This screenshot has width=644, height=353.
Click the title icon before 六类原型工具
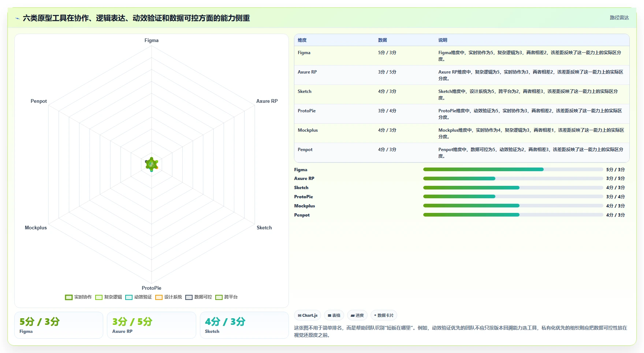click(17, 18)
